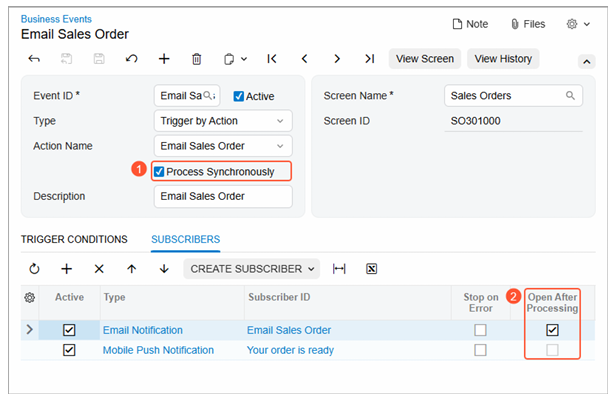
Task: Delete the record using the trash icon
Action: coord(196,59)
